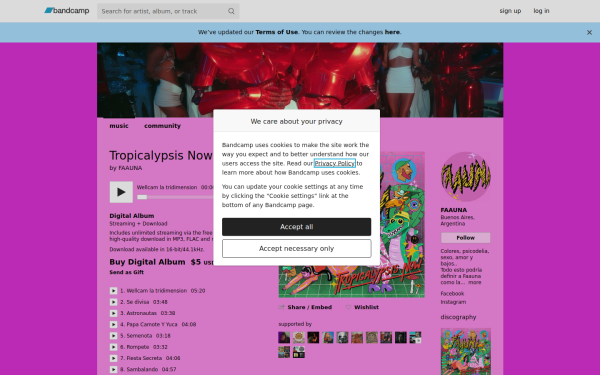Play track 6 Rompete
Viewport: 600px width, 375px height.
(113, 347)
